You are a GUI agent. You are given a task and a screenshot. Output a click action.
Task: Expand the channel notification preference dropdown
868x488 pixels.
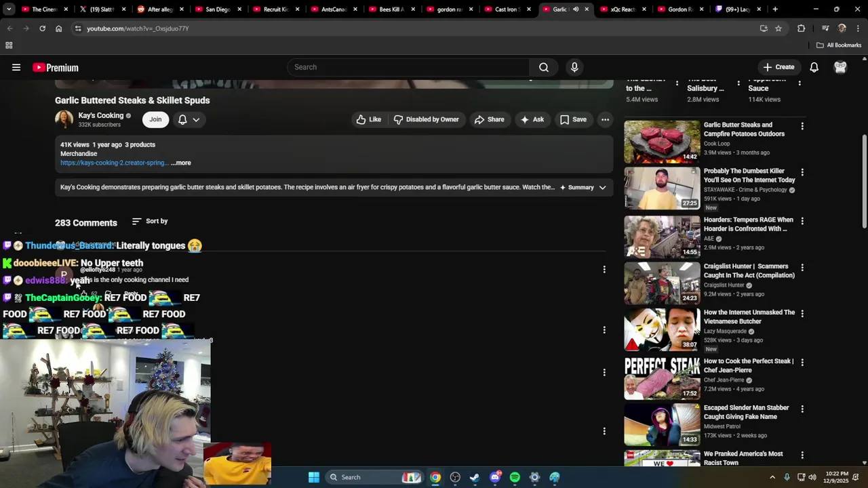point(189,119)
